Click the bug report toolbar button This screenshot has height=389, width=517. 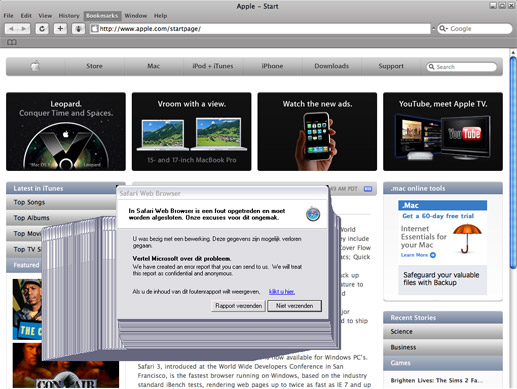click(x=78, y=29)
